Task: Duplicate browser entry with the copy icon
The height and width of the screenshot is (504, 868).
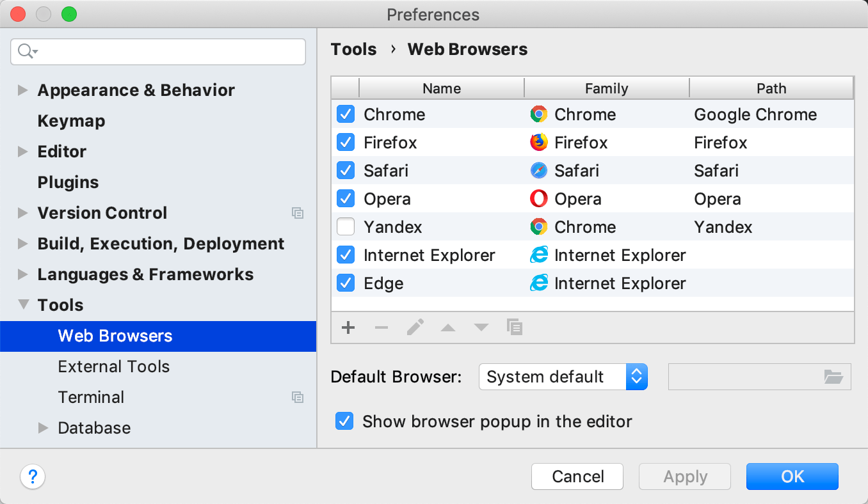Action: pos(514,327)
